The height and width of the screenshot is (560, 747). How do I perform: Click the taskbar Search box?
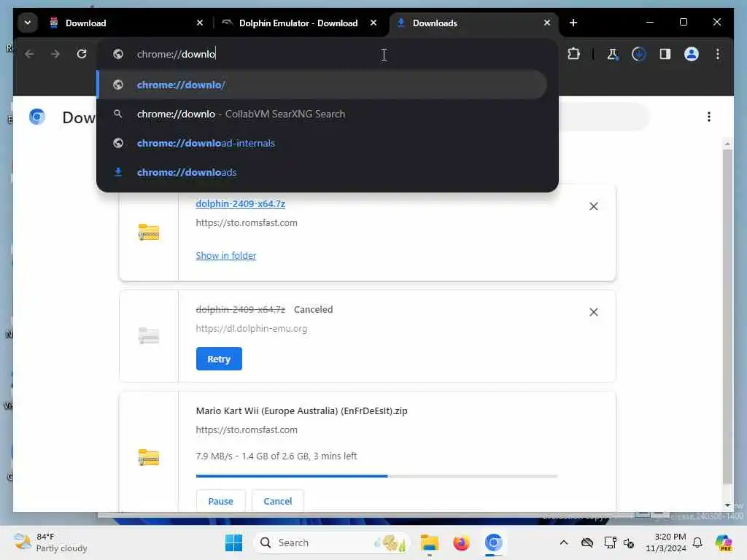(x=332, y=542)
